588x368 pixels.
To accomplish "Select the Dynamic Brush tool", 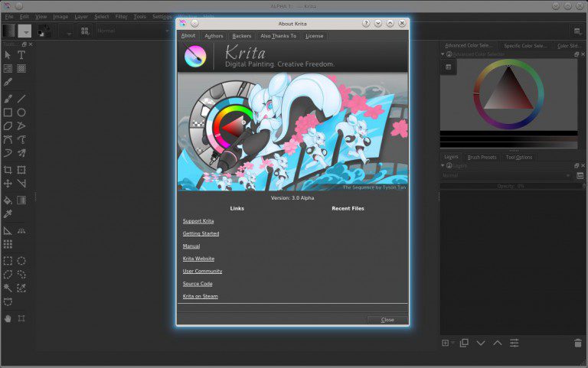I will [x=8, y=153].
